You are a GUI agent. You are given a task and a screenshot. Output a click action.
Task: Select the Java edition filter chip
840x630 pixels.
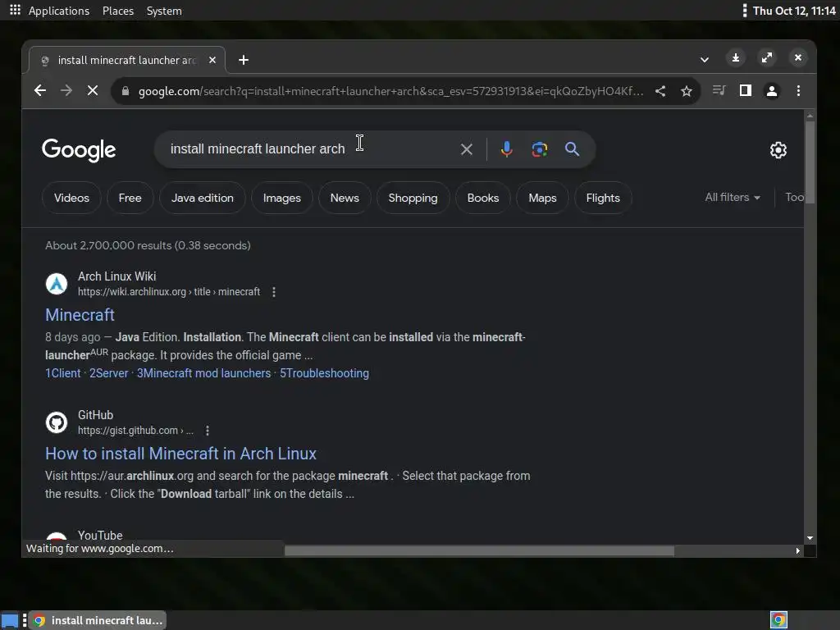pyautogui.click(x=203, y=199)
